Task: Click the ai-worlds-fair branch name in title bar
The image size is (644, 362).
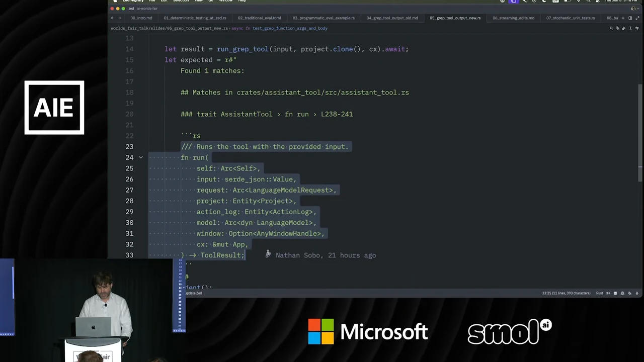Action: tap(147, 9)
